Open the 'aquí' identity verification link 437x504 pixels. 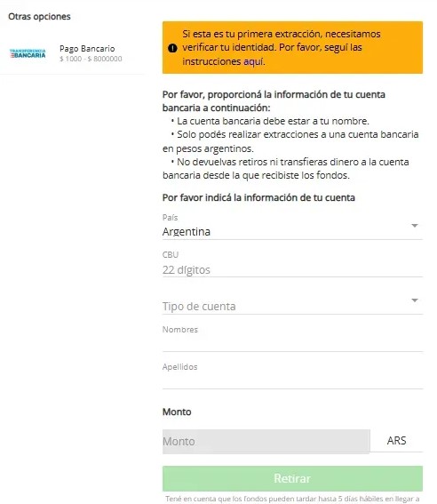tap(254, 61)
